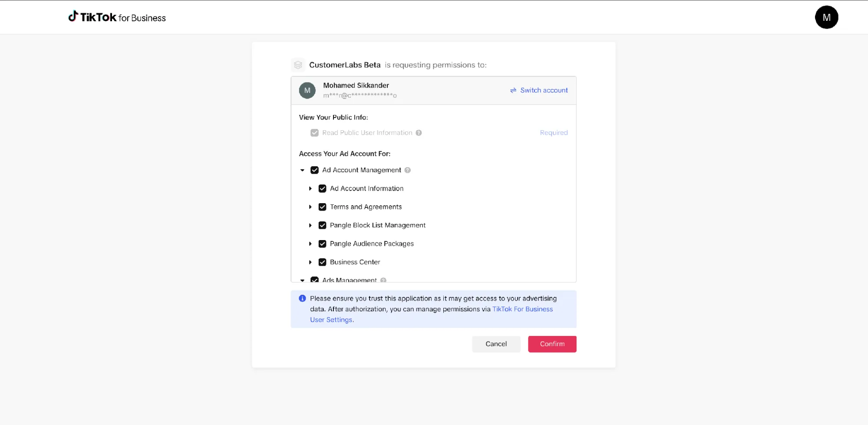Open the profile avatar menu at top right

(826, 17)
